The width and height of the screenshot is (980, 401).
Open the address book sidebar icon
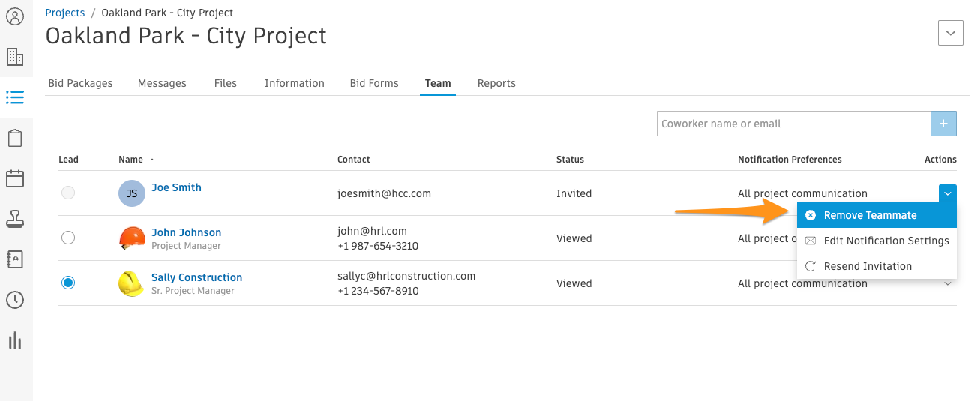15,259
